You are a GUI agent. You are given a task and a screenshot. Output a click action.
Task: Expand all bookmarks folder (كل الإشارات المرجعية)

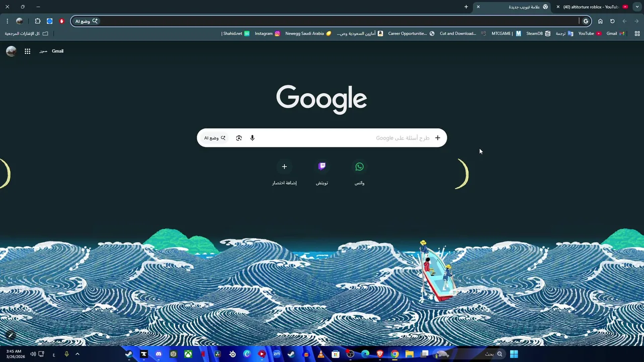[26, 34]
